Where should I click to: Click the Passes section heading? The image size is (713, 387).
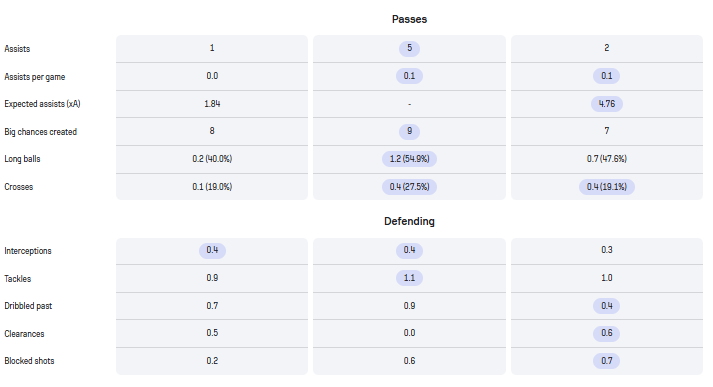[x=409, y=19]
